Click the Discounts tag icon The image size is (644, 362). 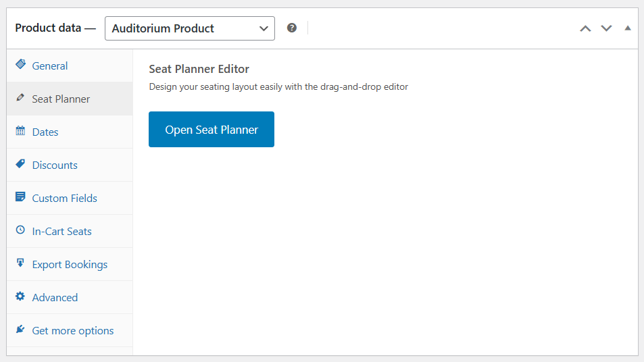pos(20,164)
